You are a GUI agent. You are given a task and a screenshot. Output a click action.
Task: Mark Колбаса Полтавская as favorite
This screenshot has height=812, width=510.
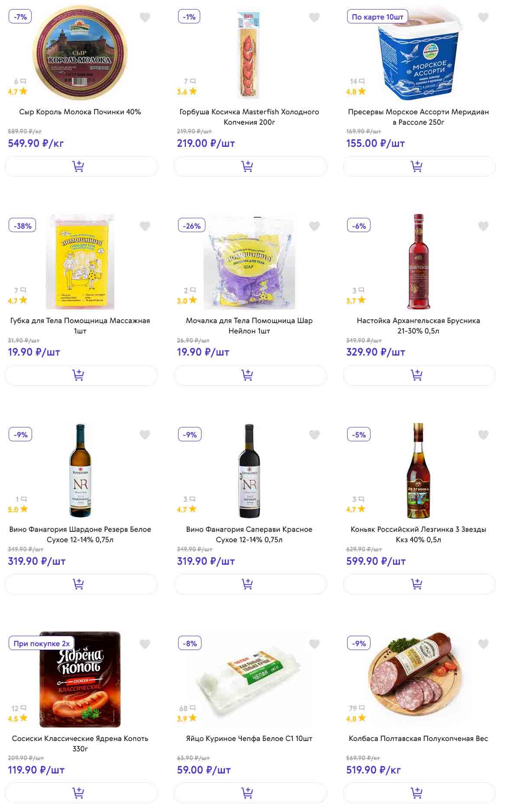483,644
